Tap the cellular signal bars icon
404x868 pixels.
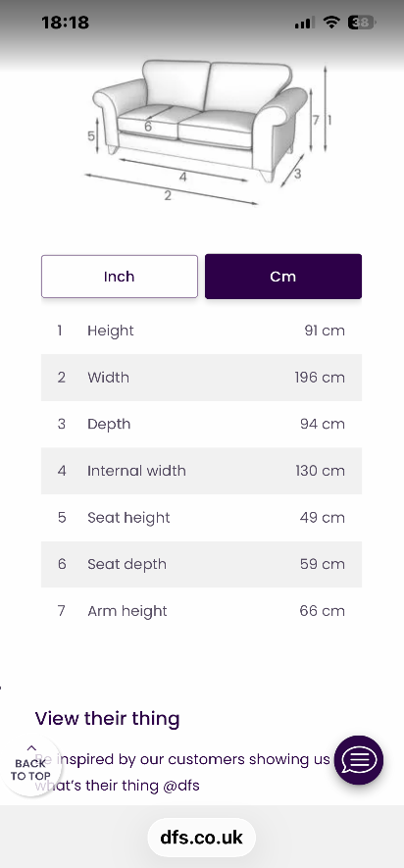coord(305,23)
